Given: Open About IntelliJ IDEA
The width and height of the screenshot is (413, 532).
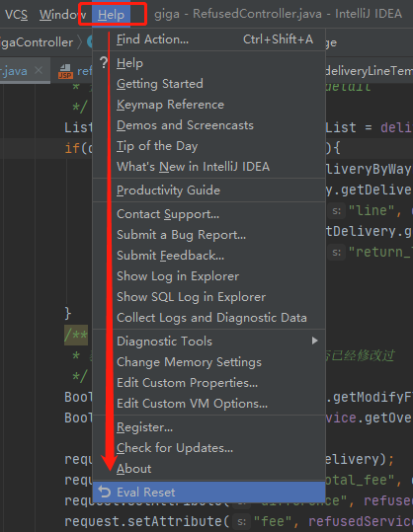Looking at the screenshot, I should click(209, 469).
